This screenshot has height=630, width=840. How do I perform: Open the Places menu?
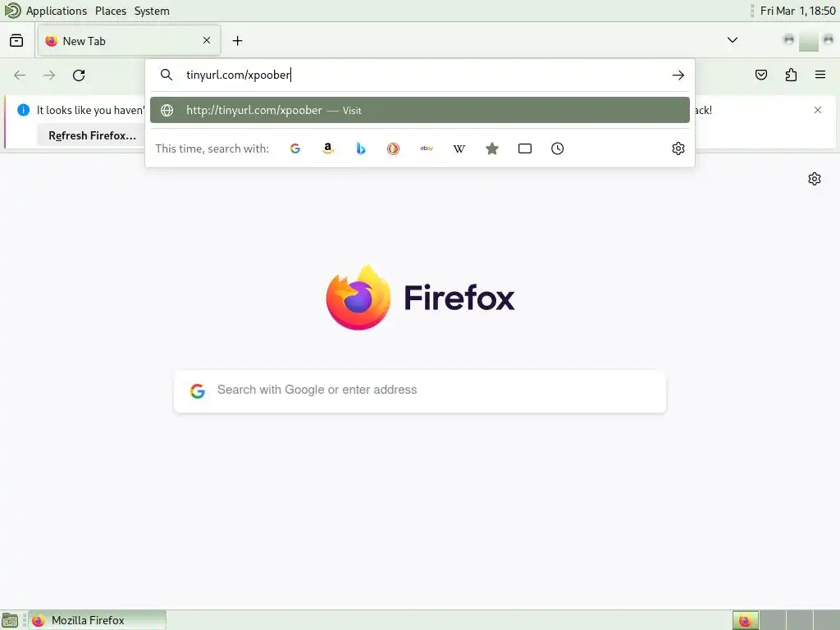coord(111,11)
